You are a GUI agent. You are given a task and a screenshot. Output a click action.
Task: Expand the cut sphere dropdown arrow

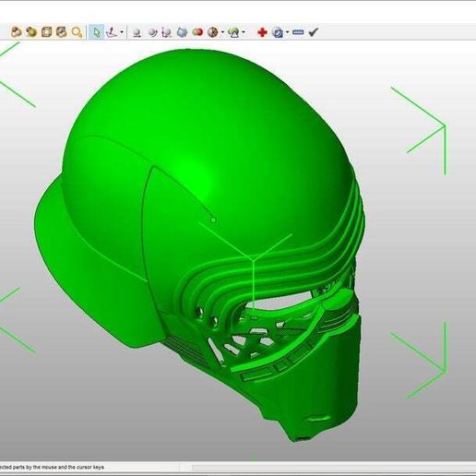click(x=222, y=32)
